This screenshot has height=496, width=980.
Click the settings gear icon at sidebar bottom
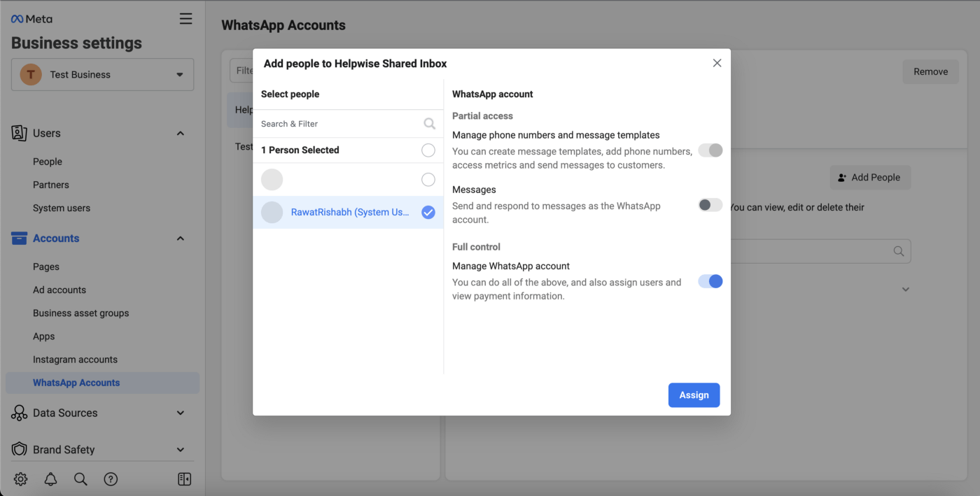21,479
